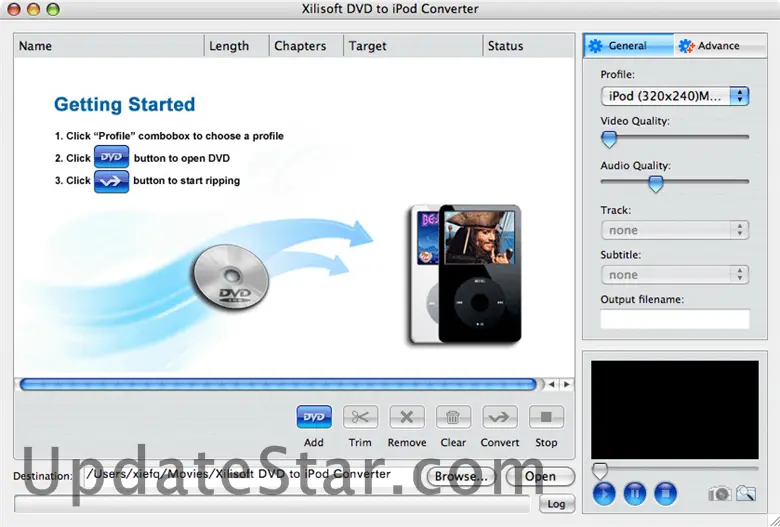Viewport: 780px width, 527px height.
Task: Click the DVD icon in Getting Started
Action: (x=111, y=157)
